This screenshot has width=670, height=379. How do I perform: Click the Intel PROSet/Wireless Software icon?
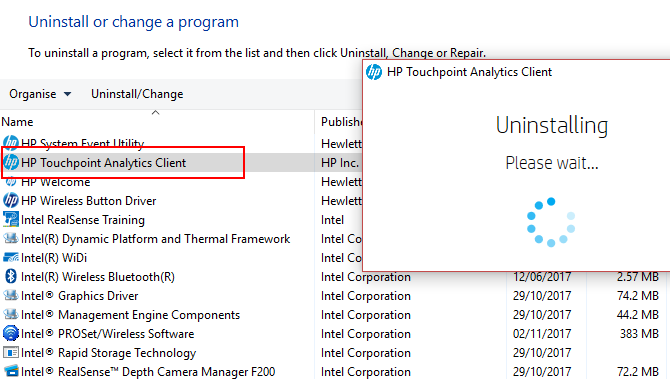[x=11, y=334]
